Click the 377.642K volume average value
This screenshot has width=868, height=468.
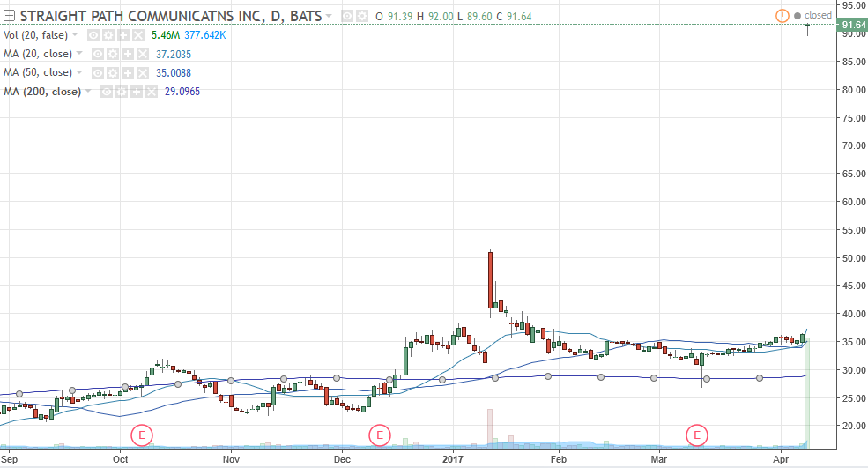(x=204, y=35)
